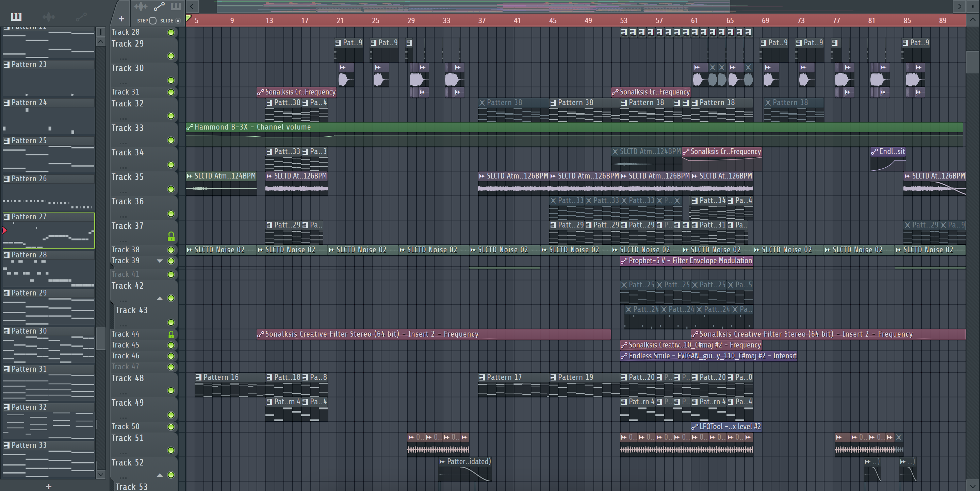Mute Track 28 via its green LED
980x491 pixels.
171,33
